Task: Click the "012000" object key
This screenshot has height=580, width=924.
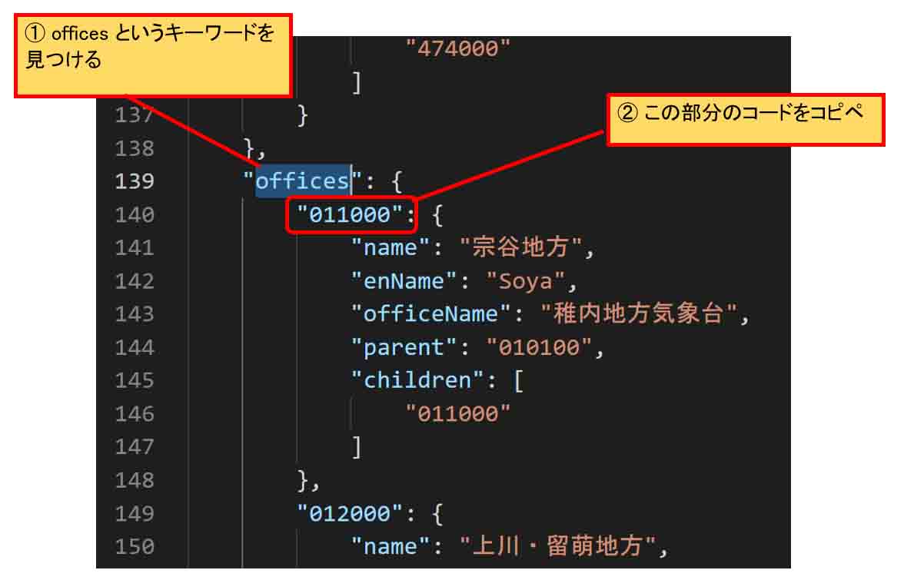Action: tap(350, 513)
